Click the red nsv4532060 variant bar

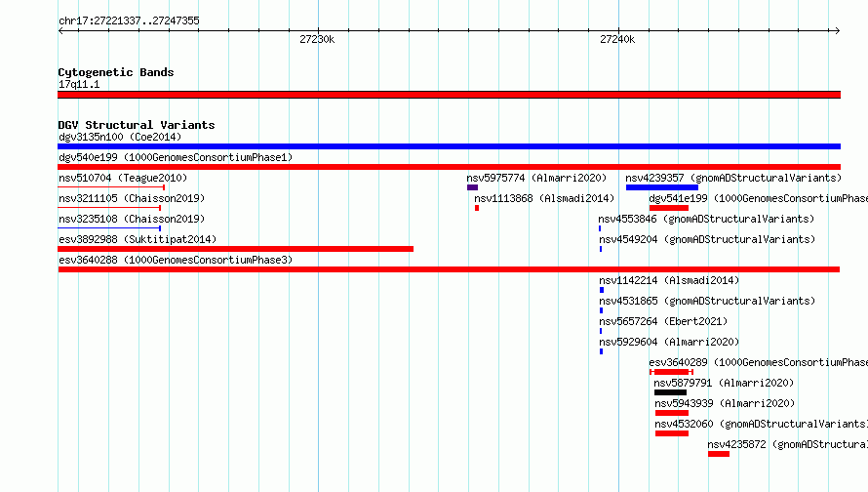pyautogui.click(x=672, y=433)
